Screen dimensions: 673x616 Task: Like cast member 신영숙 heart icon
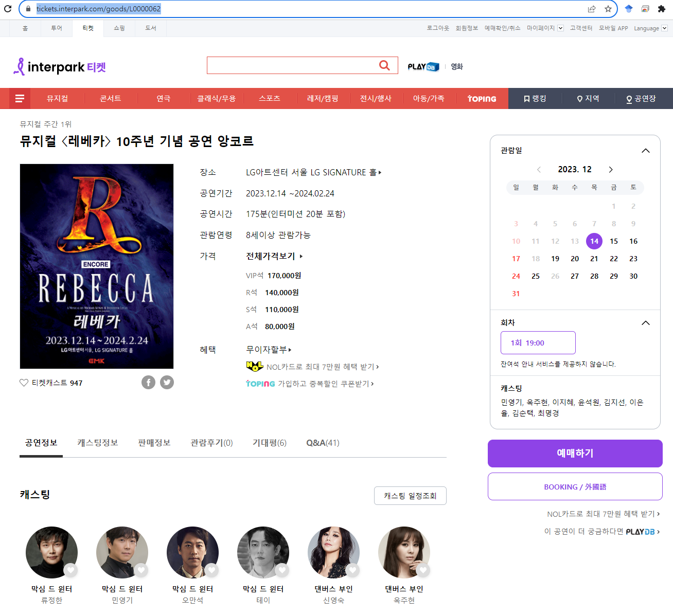pos(353,570)
